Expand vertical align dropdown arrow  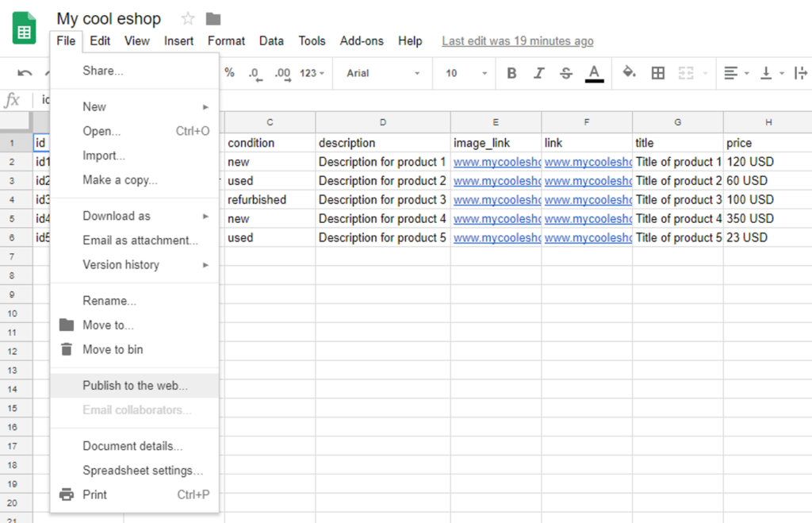(x=781, y=74)
